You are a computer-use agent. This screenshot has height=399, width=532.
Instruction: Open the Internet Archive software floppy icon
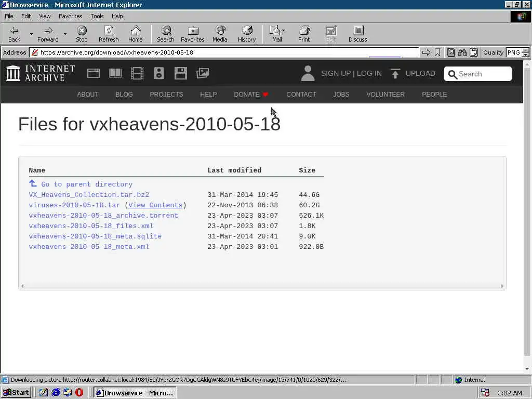[x=180, y=73]
